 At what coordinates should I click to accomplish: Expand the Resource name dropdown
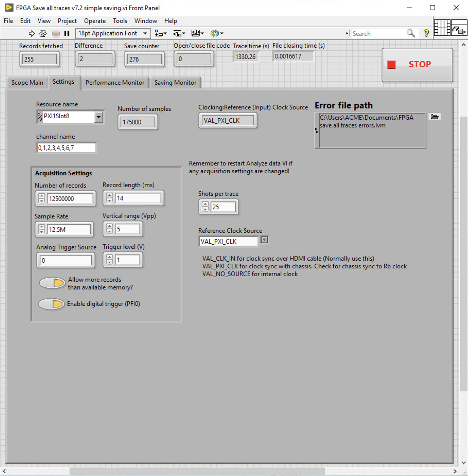pyautogui.click(x=99, y=117)
